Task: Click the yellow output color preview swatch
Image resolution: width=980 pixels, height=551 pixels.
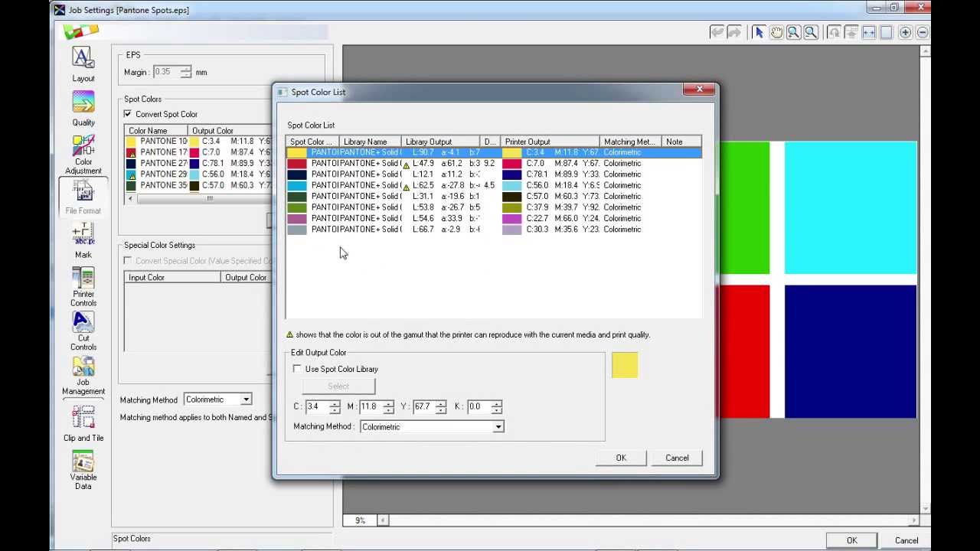Action: pyautogui.click(x=625, y=365)
